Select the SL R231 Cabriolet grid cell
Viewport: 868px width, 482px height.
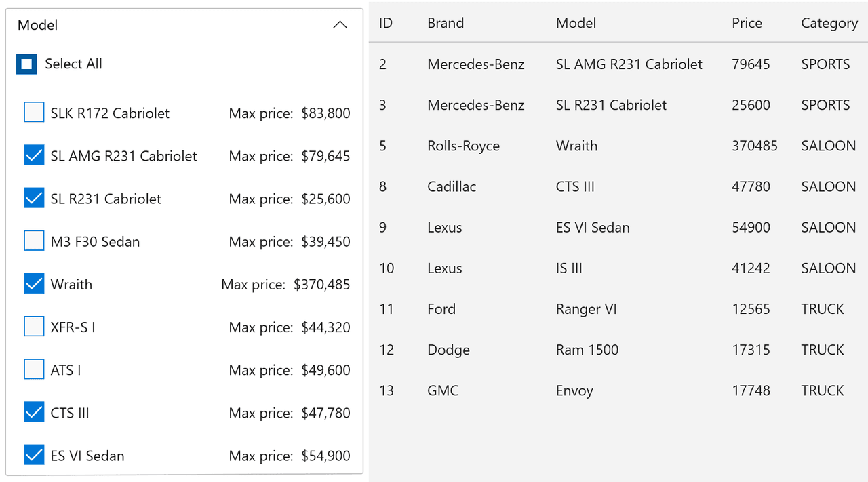coord(611,105)
